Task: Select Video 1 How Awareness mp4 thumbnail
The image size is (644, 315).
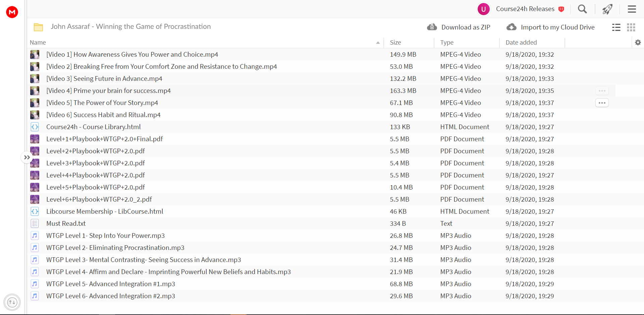Action: point(35,54)
